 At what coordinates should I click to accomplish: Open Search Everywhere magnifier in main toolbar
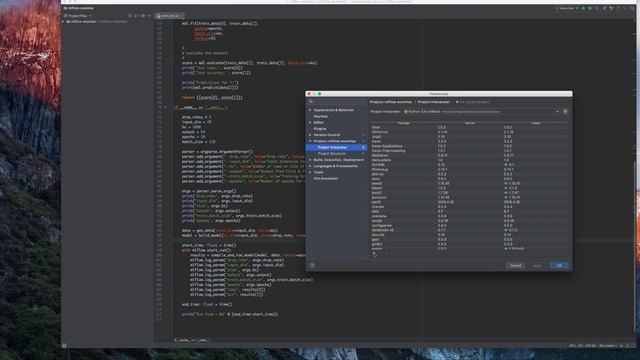[x=632, y=8]
